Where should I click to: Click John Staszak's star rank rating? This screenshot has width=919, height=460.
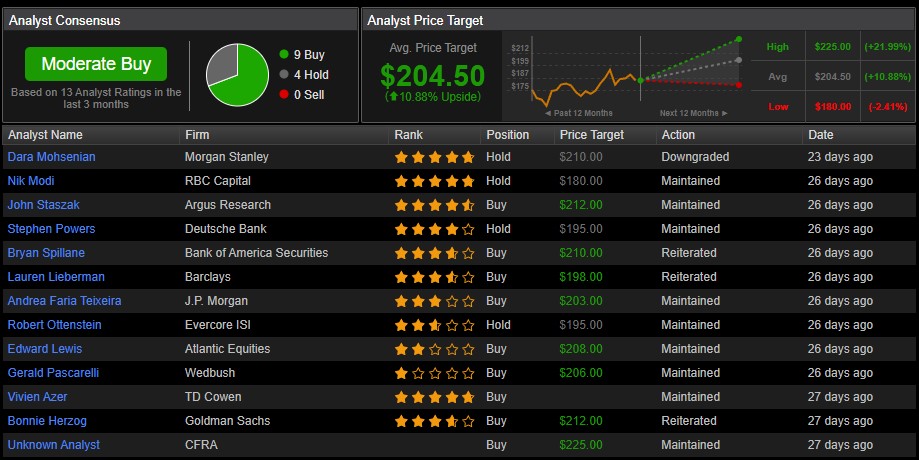pos(434,205)
